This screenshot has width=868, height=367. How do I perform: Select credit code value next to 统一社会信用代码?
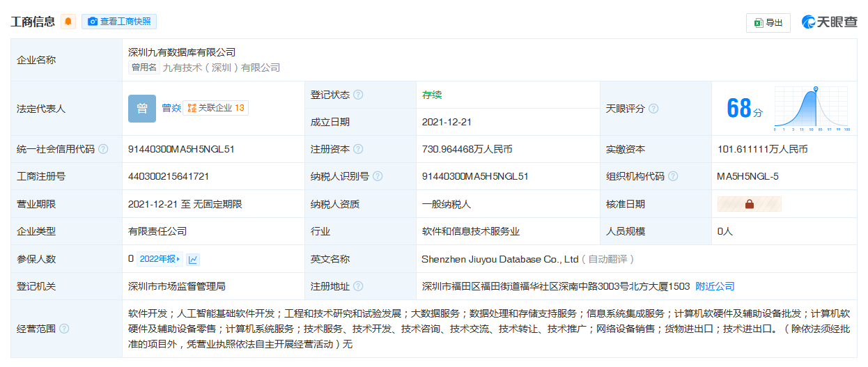coord(181,149)
